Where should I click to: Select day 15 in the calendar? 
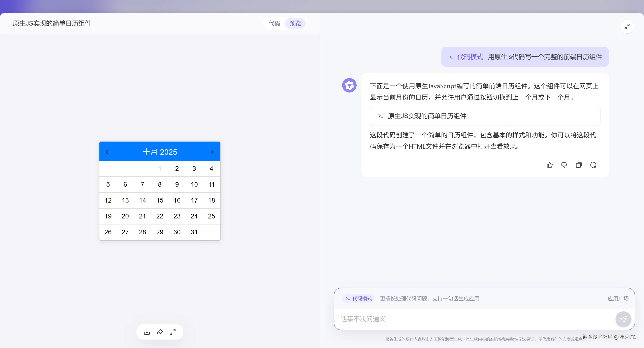(160, 200)
